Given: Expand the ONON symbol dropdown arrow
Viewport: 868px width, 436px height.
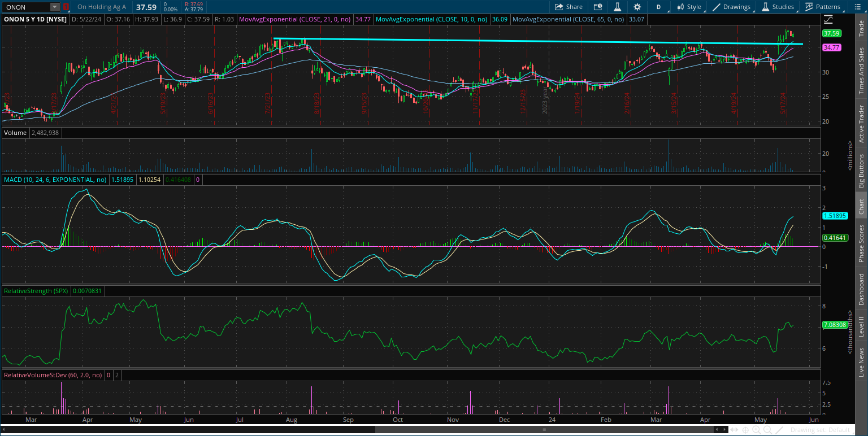Looking at the screenshot, I should pyautogui.click(x=54, y=7).
